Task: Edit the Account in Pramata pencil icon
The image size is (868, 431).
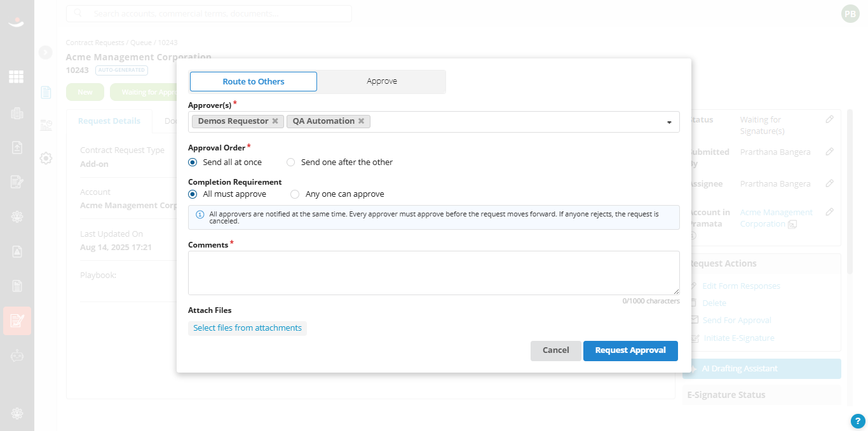Action: coord(829,212)
